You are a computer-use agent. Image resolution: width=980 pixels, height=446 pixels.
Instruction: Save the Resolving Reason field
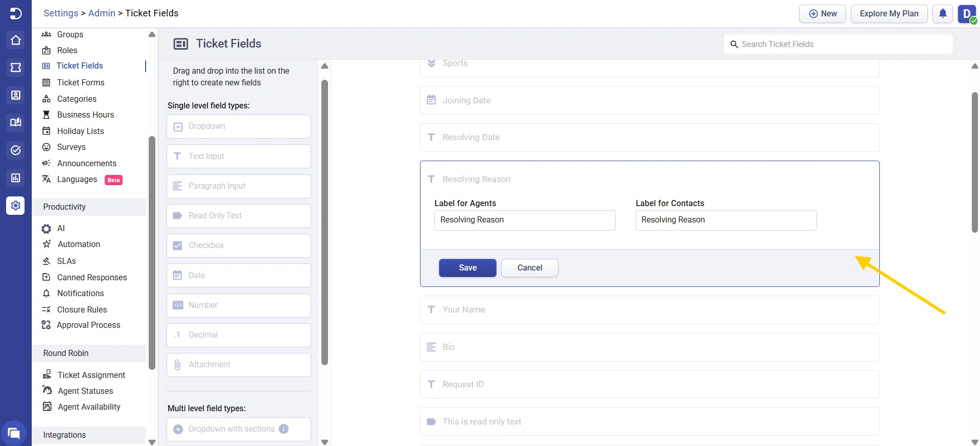467,268
